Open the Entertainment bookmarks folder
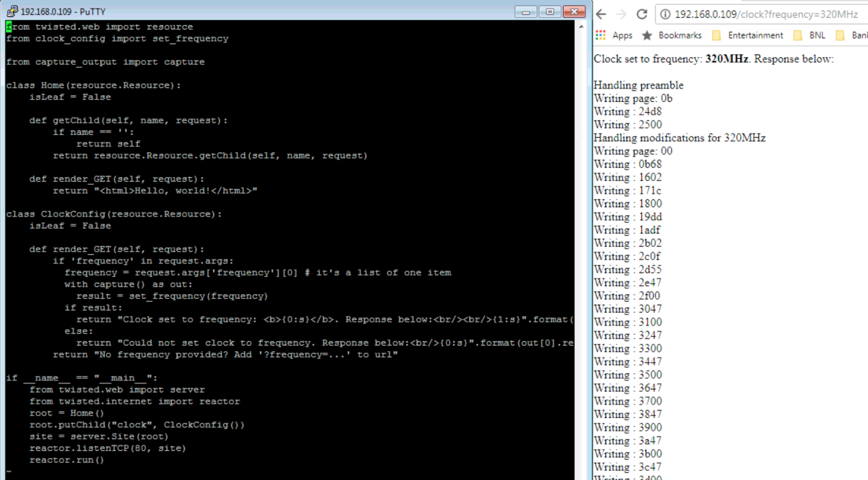This screenshot has width=868, height=480. coord(747,35)
